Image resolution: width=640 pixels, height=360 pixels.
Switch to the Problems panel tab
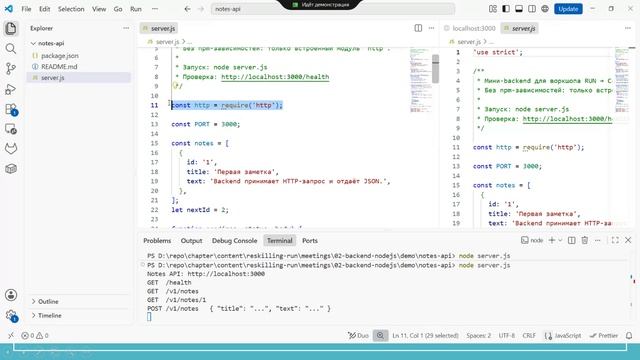click(157, 240)
